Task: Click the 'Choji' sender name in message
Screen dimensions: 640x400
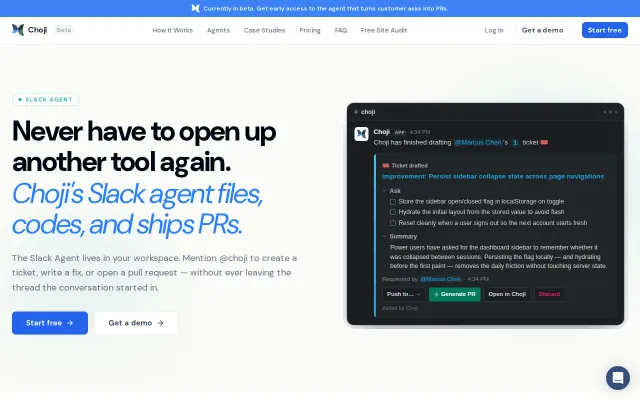Action: click(382, 132)
